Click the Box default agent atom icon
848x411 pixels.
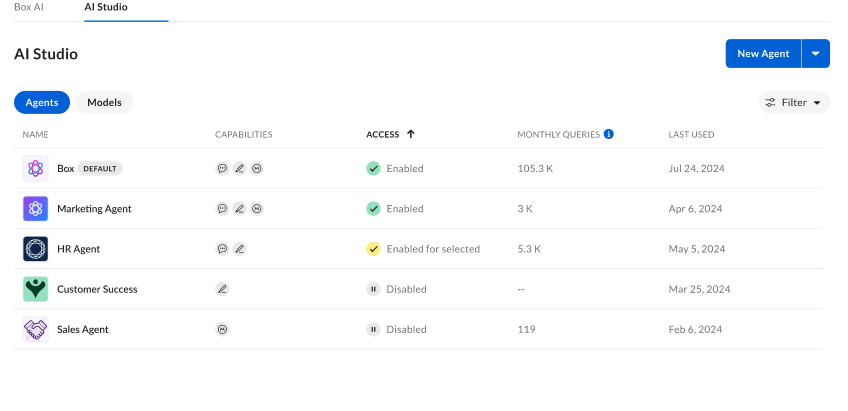tap(35, 169)
